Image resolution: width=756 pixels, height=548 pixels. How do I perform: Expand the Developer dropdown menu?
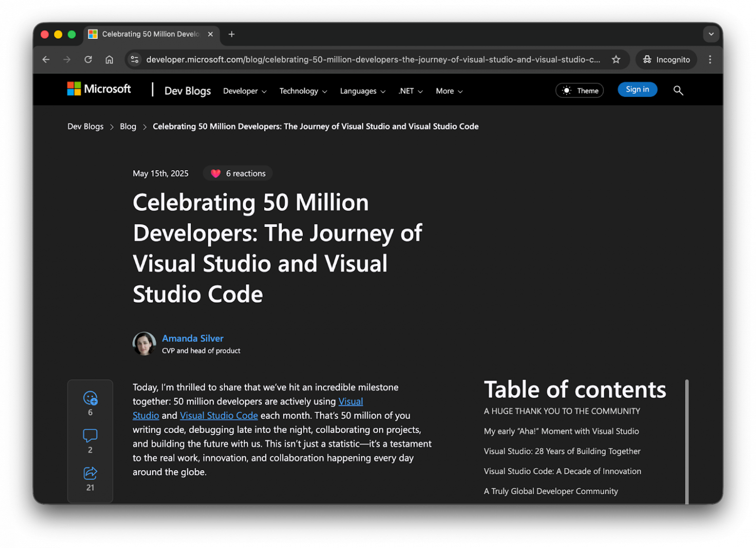[245, 91]
